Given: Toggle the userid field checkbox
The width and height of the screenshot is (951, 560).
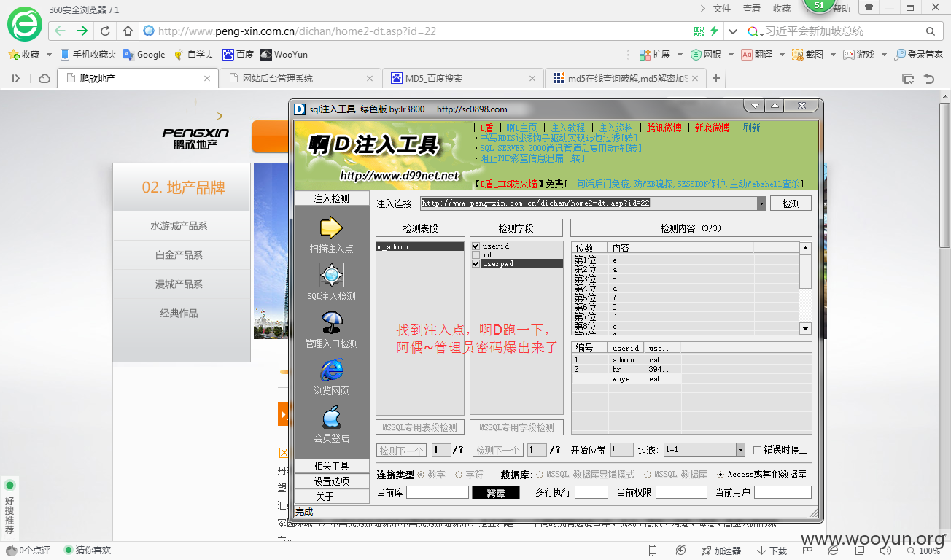Looking at the screenshot, I should (475, 246).
